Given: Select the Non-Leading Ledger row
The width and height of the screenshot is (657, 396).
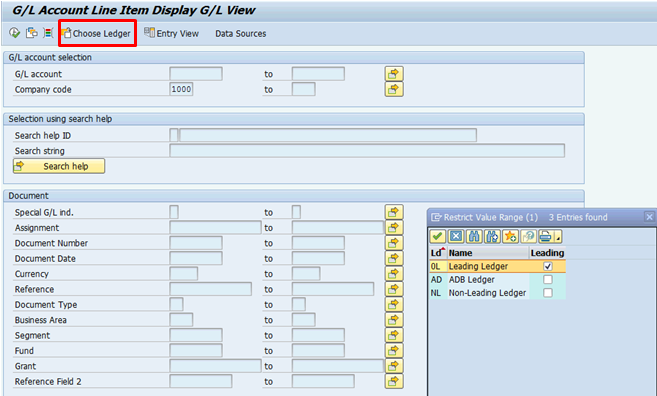Looking at the screenshot, I should [497, 292].
